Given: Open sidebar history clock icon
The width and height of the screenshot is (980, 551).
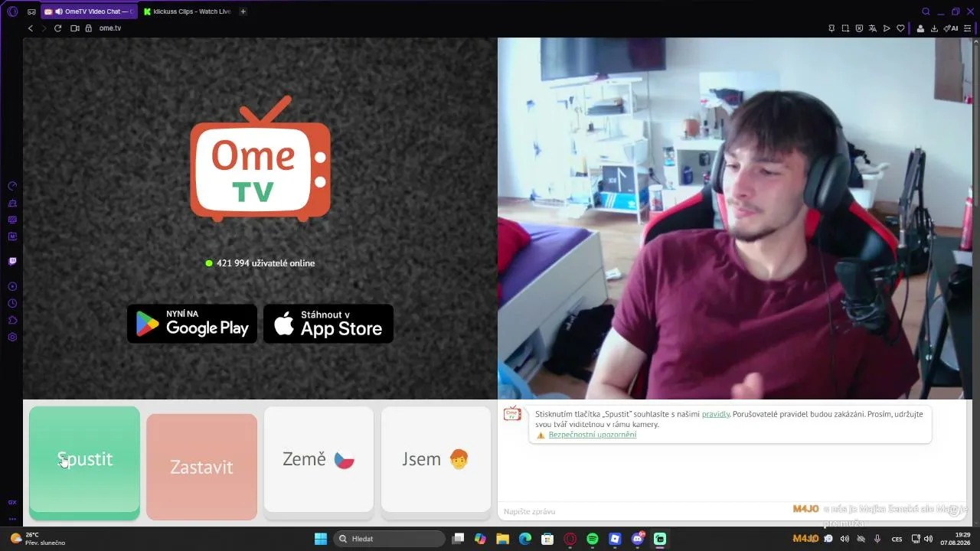Looking at the screenshot, I should [x=12, y=303].
